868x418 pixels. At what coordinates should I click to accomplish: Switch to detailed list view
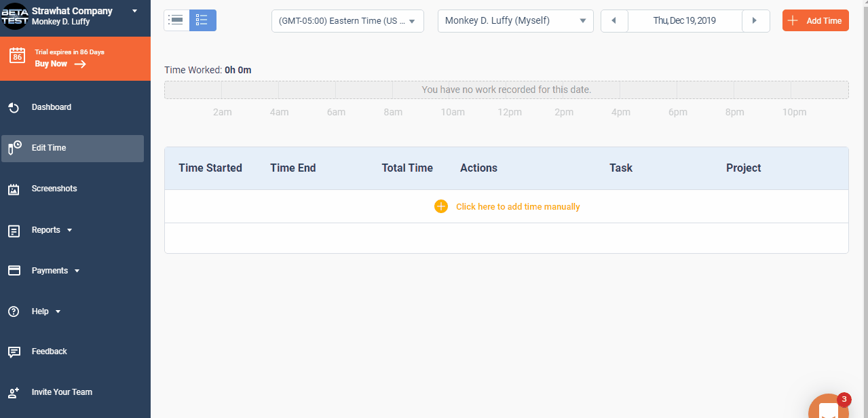pos(202,20)
